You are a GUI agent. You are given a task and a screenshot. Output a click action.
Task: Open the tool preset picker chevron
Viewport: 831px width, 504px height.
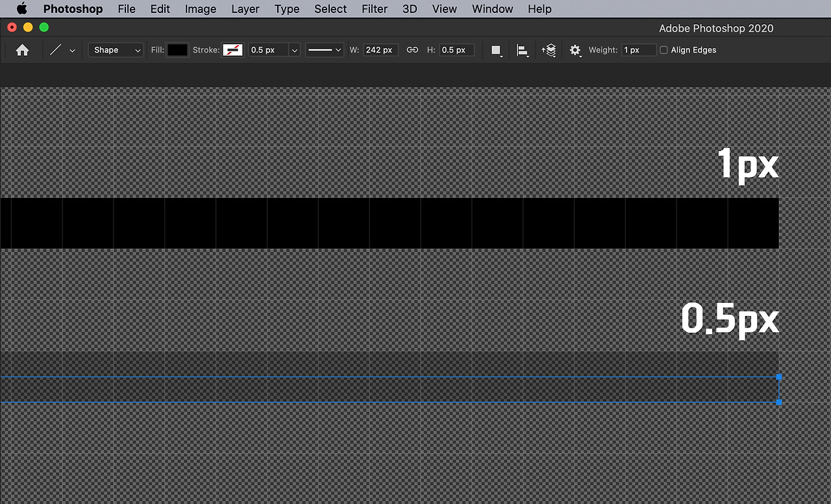point(72,51)
